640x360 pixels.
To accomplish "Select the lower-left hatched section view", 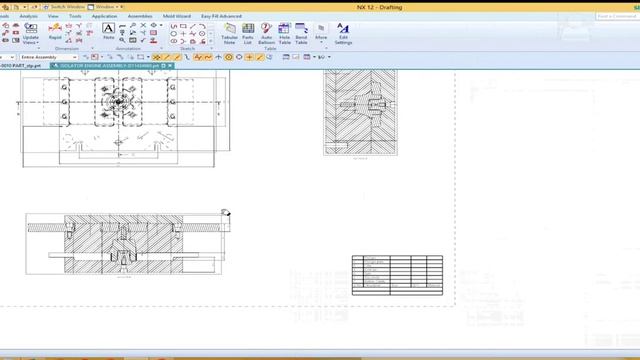I will (x=124, y=244).
